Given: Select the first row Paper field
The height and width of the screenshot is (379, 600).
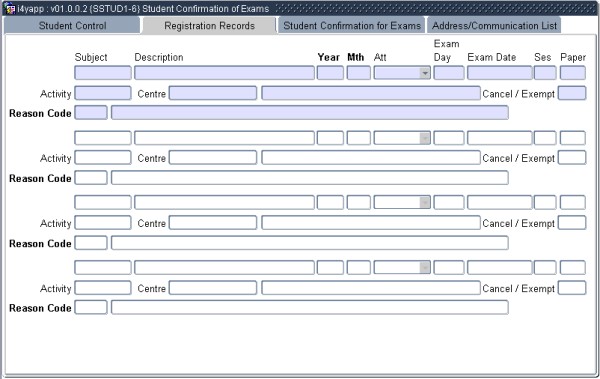Looking at the screenshot, I should coord(573,73).
